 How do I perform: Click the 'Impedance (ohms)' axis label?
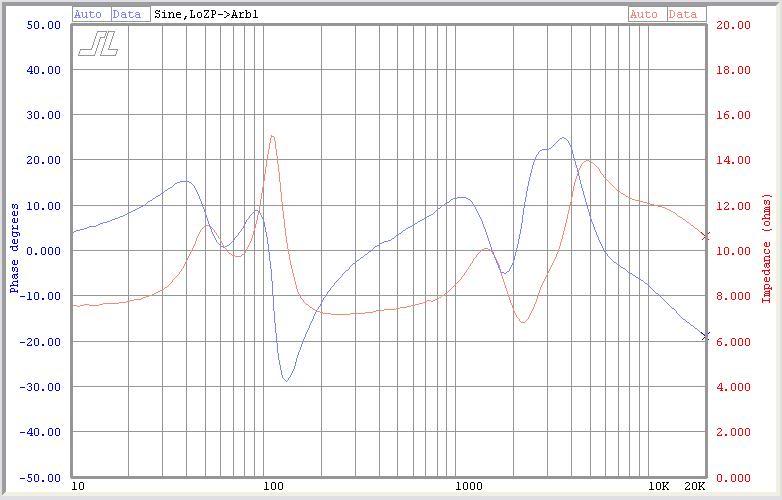(766, 248)
